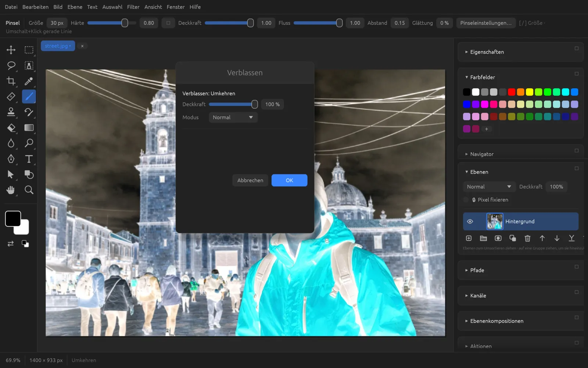Image resolution: width=588 pixels, height=368 pixels.
Task: Confirm Verblassen dialog with OK
Action: pos(289,180)
